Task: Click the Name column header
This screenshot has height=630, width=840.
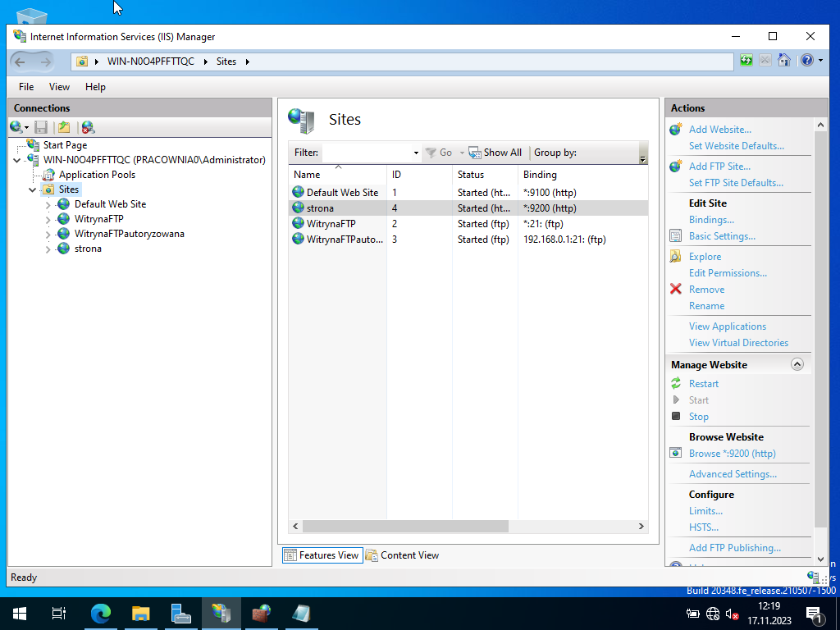Action: pos(337,174)
